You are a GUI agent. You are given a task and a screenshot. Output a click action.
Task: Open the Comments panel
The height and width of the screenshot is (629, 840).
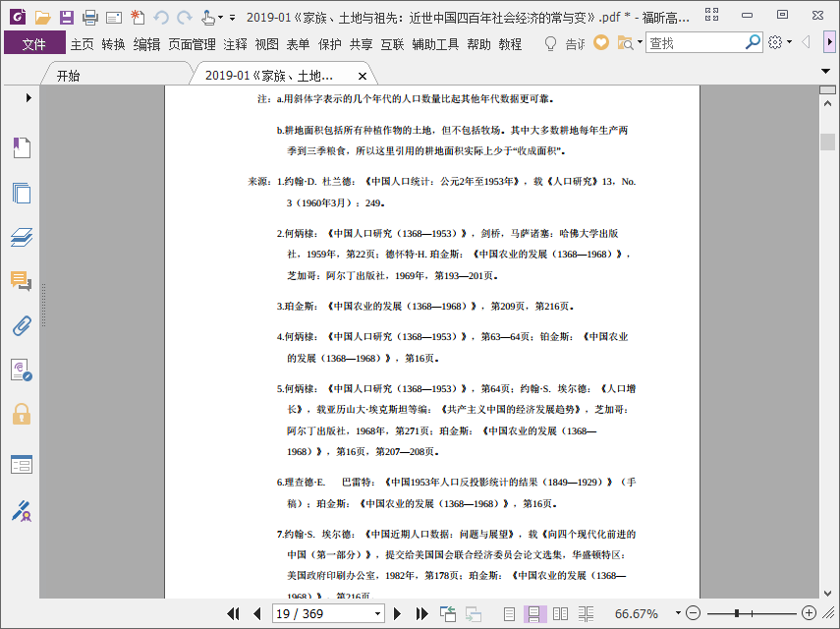pos(22,281)
